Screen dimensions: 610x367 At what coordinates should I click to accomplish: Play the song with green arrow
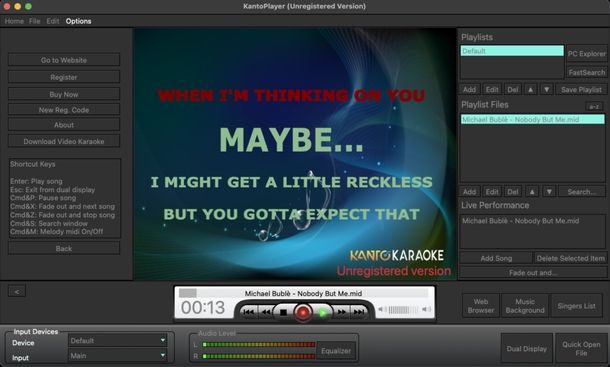(323, 312)
